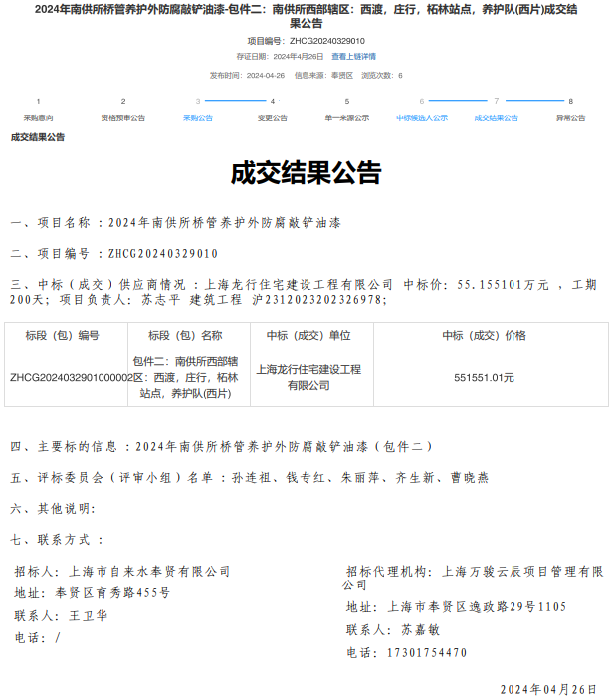616x699 pixels.
Task: Select the 异常公告 step
Action: pos(570,117)
